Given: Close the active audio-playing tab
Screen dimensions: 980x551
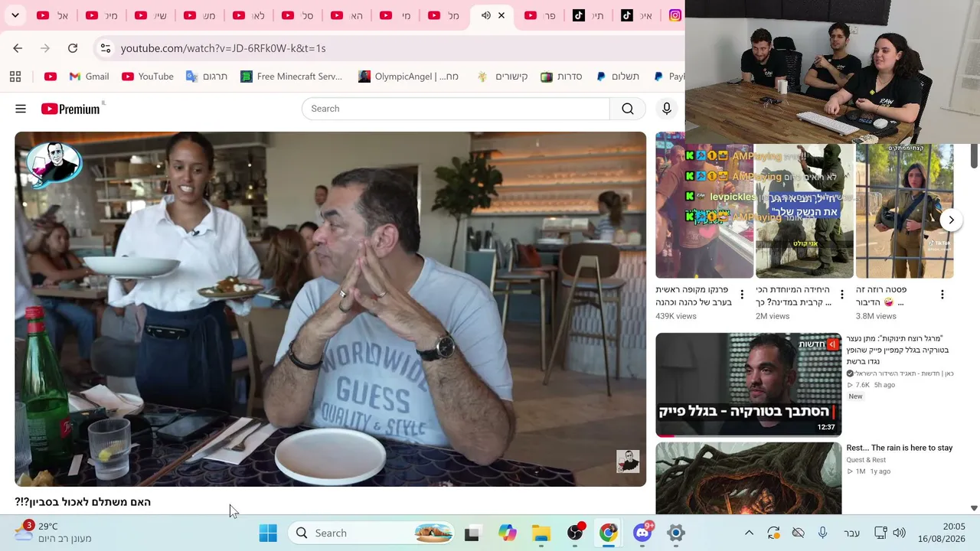Looking at the screenshot, I should point(501,15).
